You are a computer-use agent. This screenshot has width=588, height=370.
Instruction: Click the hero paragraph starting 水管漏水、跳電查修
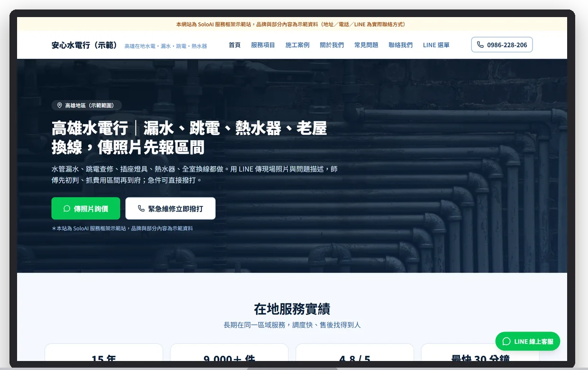tap(194, 175)
